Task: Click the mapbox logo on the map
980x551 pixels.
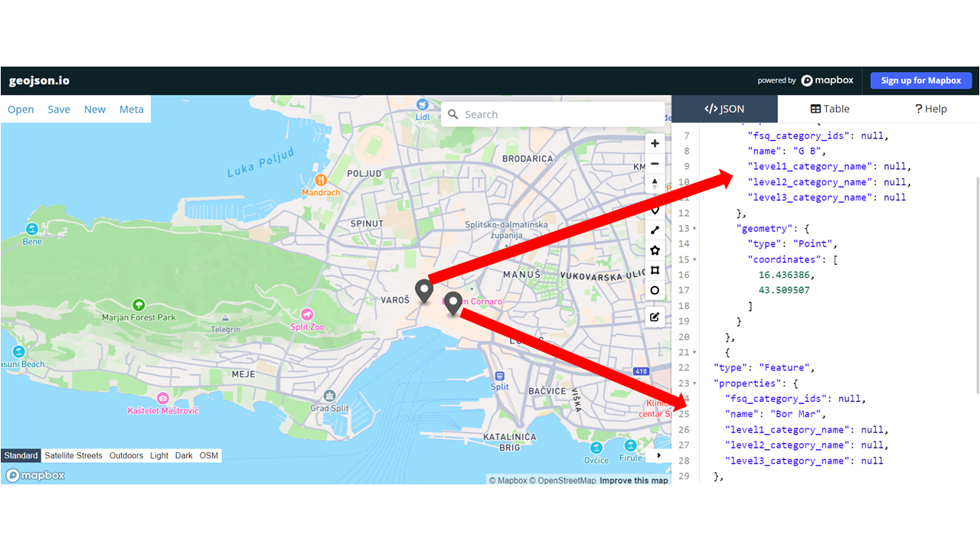Action: [35, 475]
